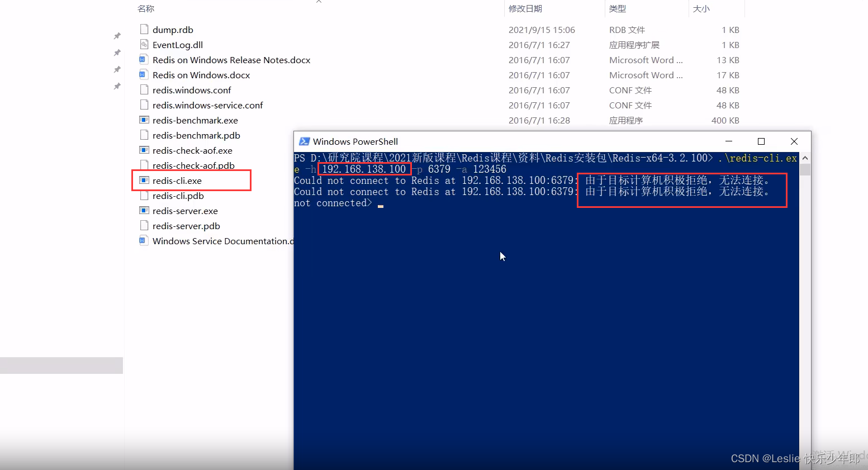The image size is (868, 470).
Task: Click the date 2021/9/15 15:06 for dump.rdb
Action: [x=542, y=30]
